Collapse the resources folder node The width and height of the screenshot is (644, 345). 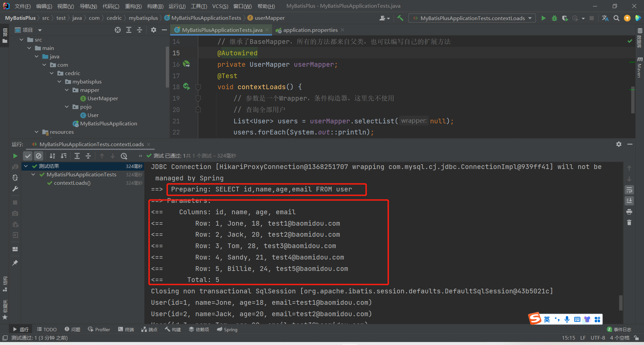(37, 132)
